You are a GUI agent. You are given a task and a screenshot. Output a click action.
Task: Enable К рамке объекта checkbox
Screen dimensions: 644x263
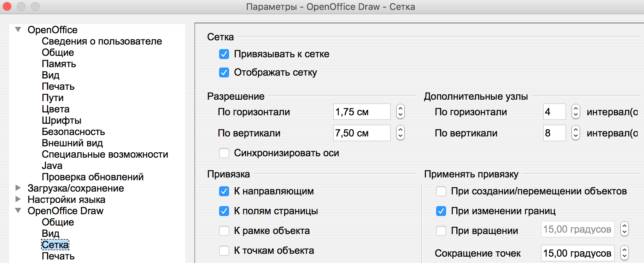pyautogui.click(x=224, y=231)
